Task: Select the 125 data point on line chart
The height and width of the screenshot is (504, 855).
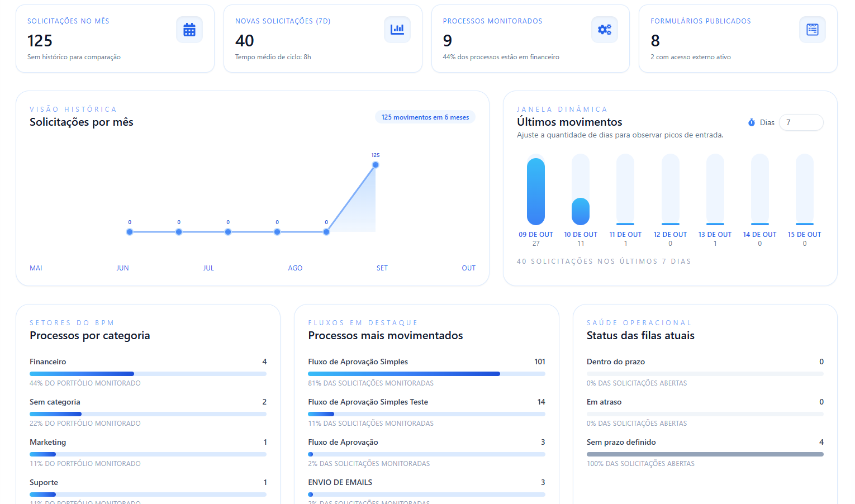Action: click(376, 165)
